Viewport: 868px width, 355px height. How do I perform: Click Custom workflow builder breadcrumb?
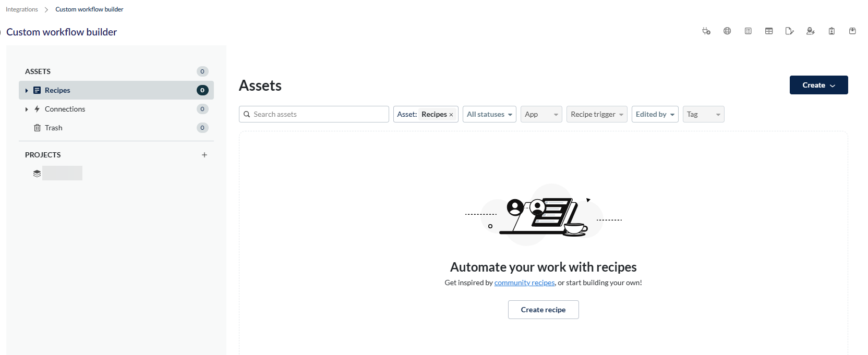[x=89, y=9]
